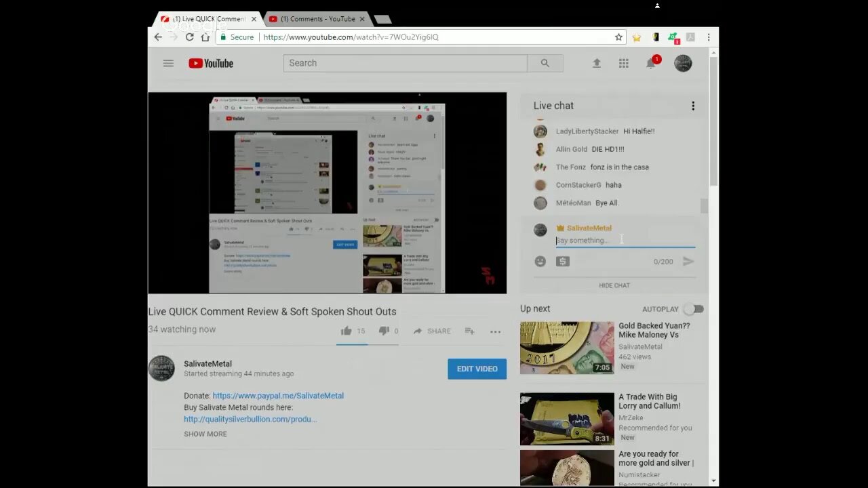Open A Trade With Big Lorry title
Viewport: 868px width, 488px height.
[650, 401]
